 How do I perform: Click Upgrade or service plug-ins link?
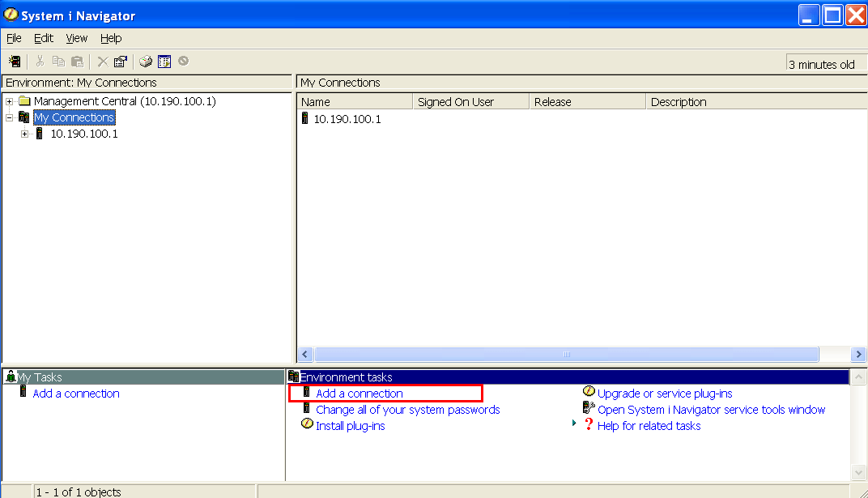tap(665, 394)
